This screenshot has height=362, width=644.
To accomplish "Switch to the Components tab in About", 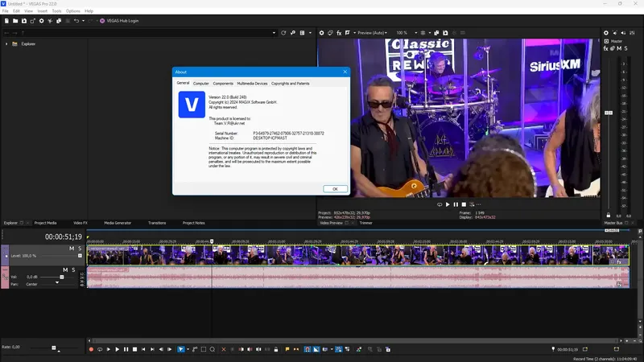I will click(x=223, y=84).
